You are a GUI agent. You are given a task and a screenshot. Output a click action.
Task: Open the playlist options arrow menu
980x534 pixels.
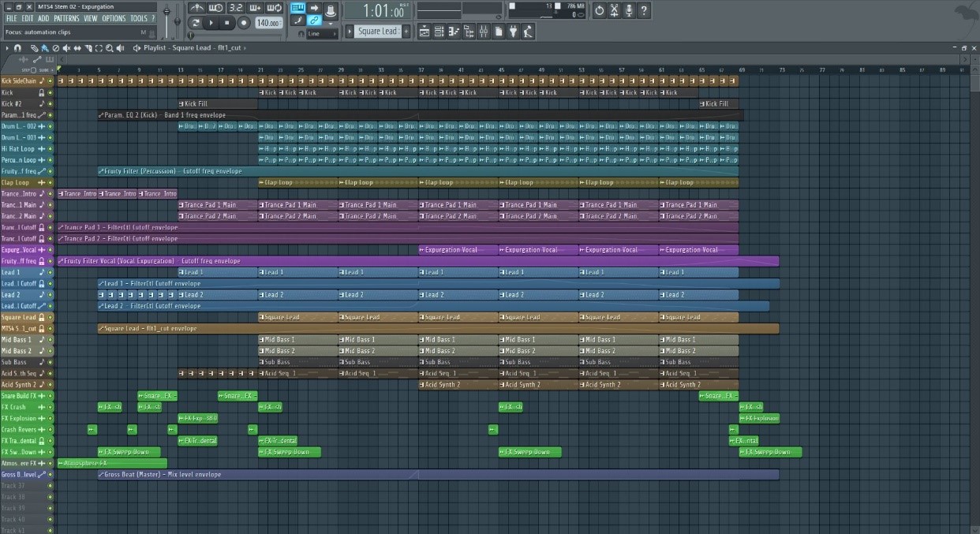pos(7,48)
